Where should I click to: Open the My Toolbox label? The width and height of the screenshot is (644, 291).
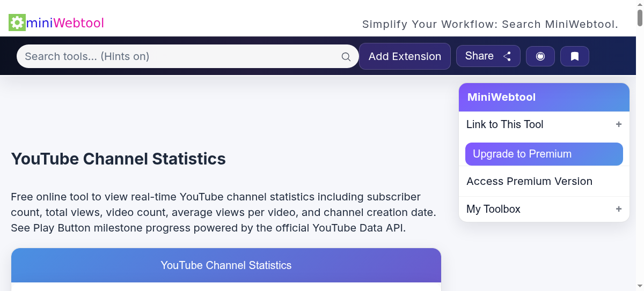click(x=493, y=209)
